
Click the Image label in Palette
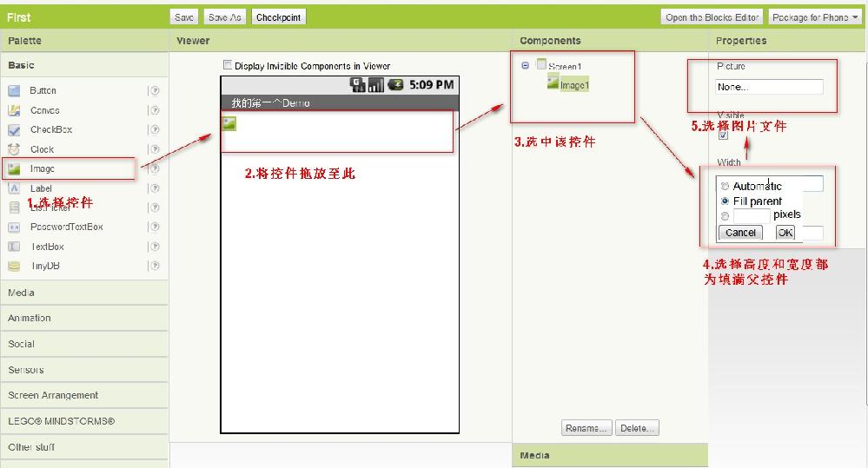tap(43, 168)
